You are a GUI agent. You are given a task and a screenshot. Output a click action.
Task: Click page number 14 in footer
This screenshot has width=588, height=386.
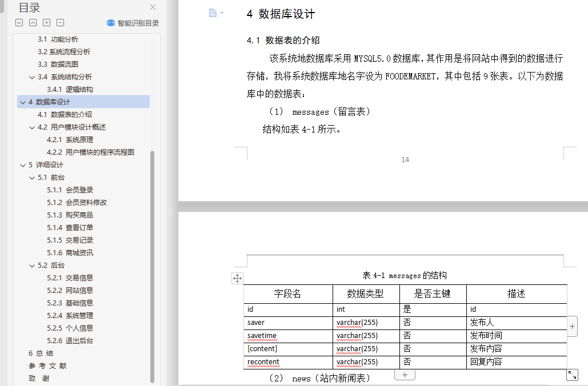(405, 160)
